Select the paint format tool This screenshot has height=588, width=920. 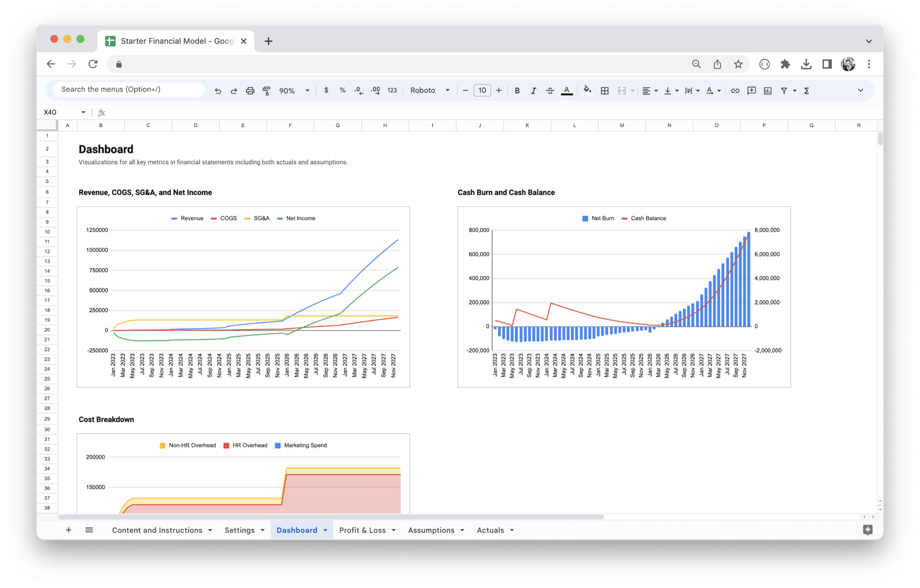[267, 90]
